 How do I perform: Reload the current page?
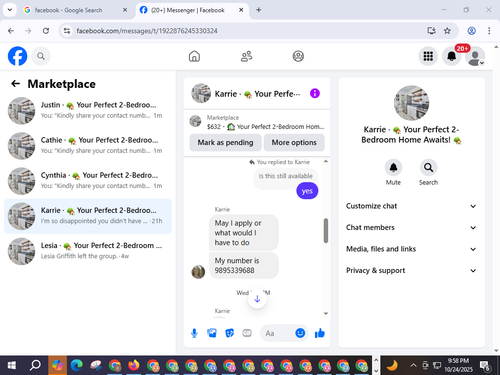pos(46,31)
